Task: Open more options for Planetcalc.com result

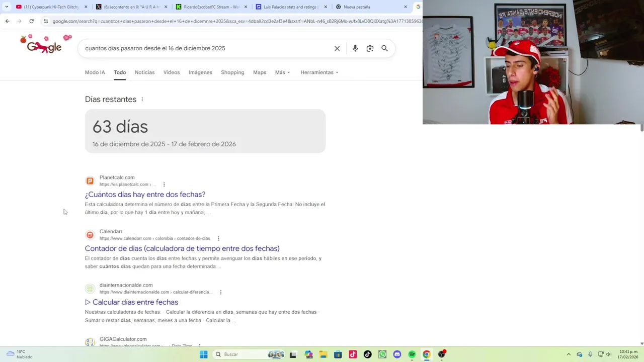Action: point(164,185)
